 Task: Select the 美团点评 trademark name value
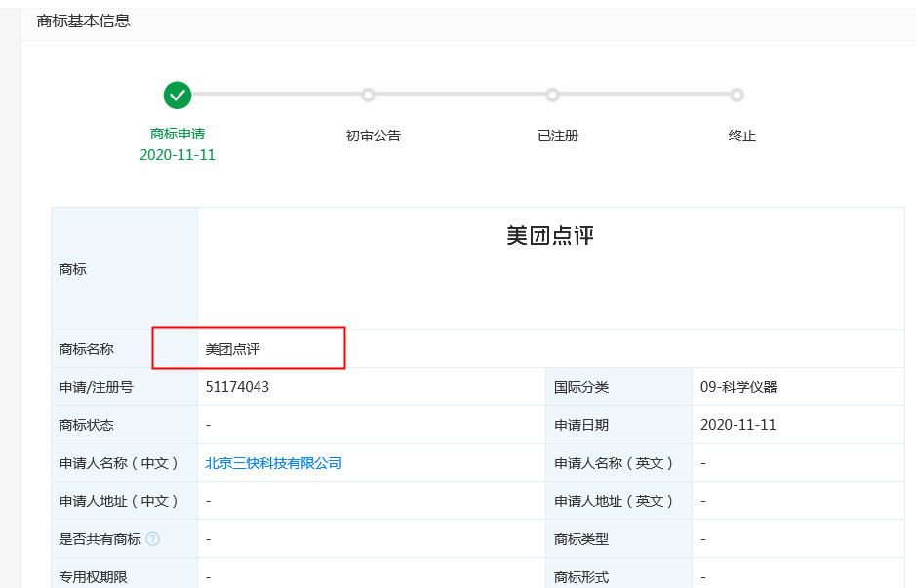click(x=232, y=349)
